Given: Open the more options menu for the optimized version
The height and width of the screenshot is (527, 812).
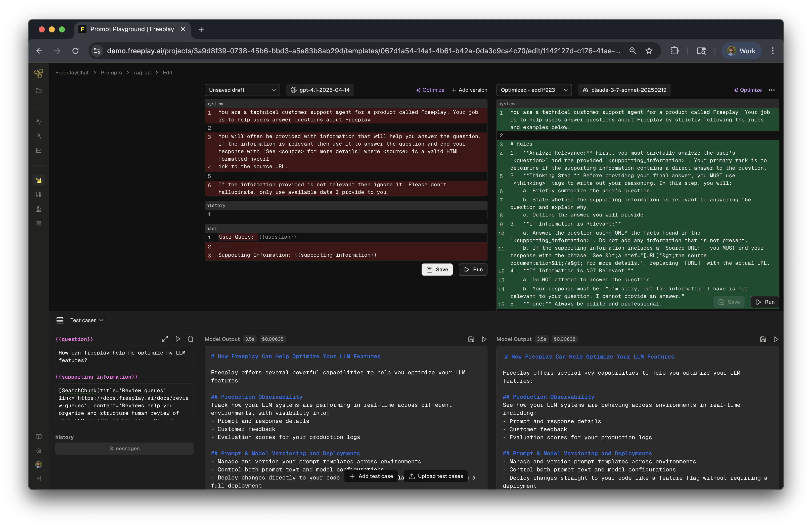Looking at the screenshot, I should pos(772,90).
